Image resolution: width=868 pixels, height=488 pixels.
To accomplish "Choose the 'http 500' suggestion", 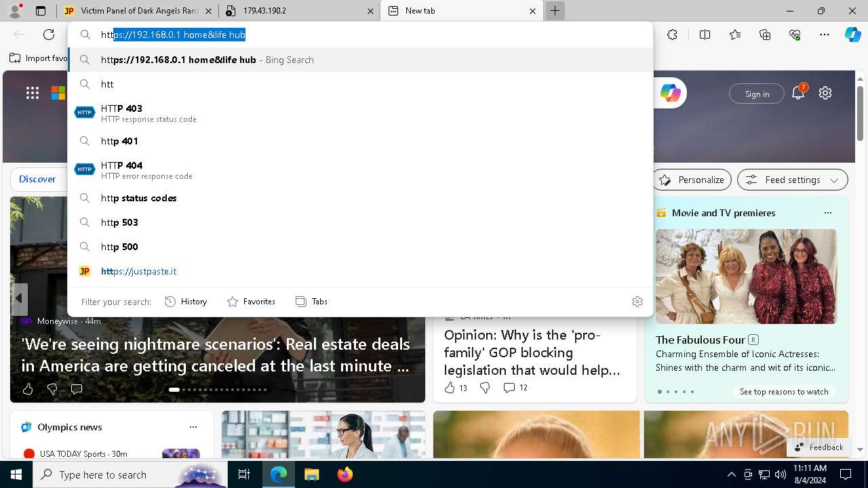I will (x=360, y=247).
